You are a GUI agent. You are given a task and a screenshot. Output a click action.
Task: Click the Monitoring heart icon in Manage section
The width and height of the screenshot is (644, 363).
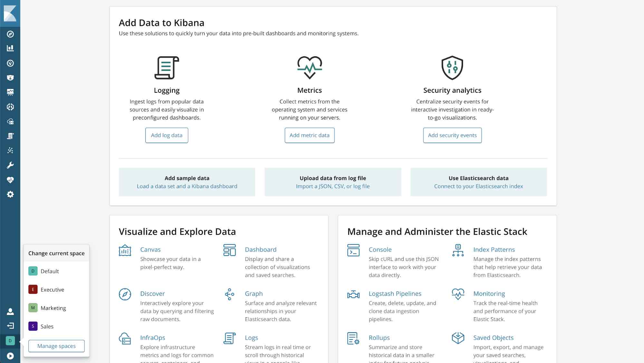click(458, 294)
